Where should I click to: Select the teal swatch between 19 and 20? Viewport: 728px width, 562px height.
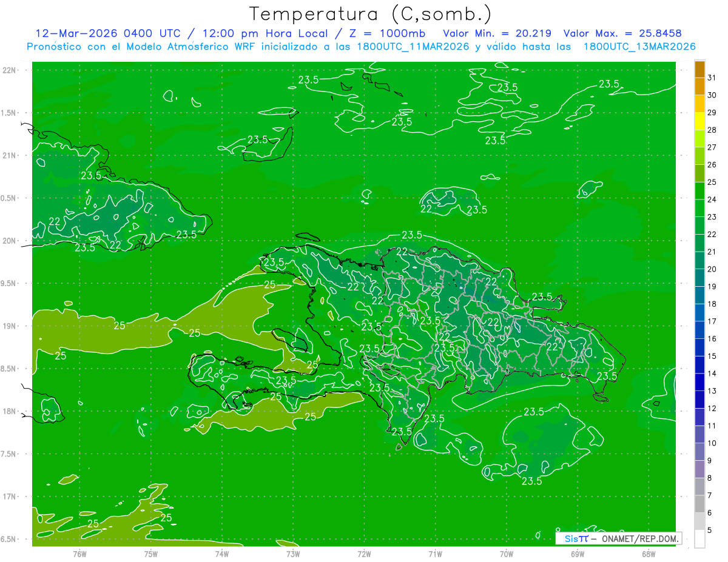(699, 278)
